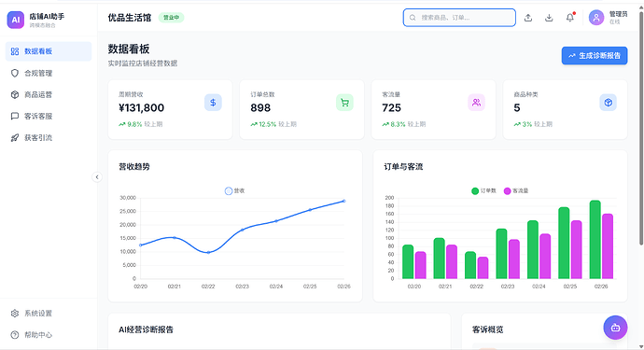Toggle the 订单数 legend series
The height and width of the screenshot is (350, 644).
pyautogui.click(x=483, y=190)
